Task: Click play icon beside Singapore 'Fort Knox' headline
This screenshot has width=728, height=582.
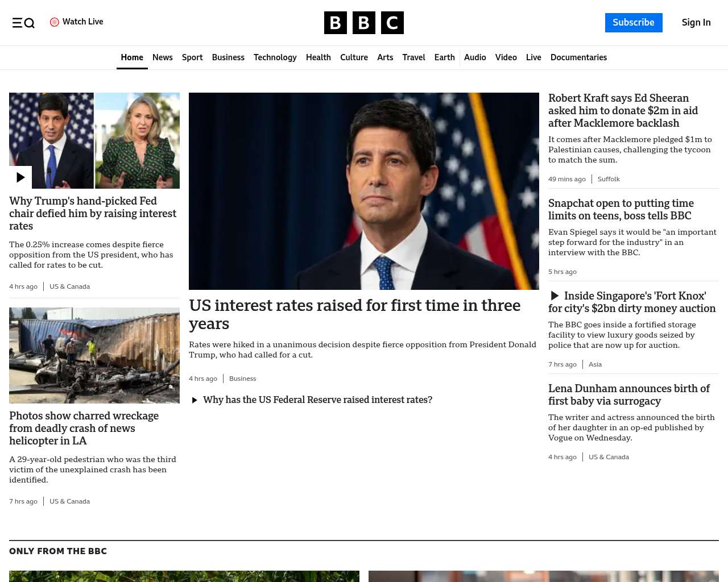Action: (555, 296)
